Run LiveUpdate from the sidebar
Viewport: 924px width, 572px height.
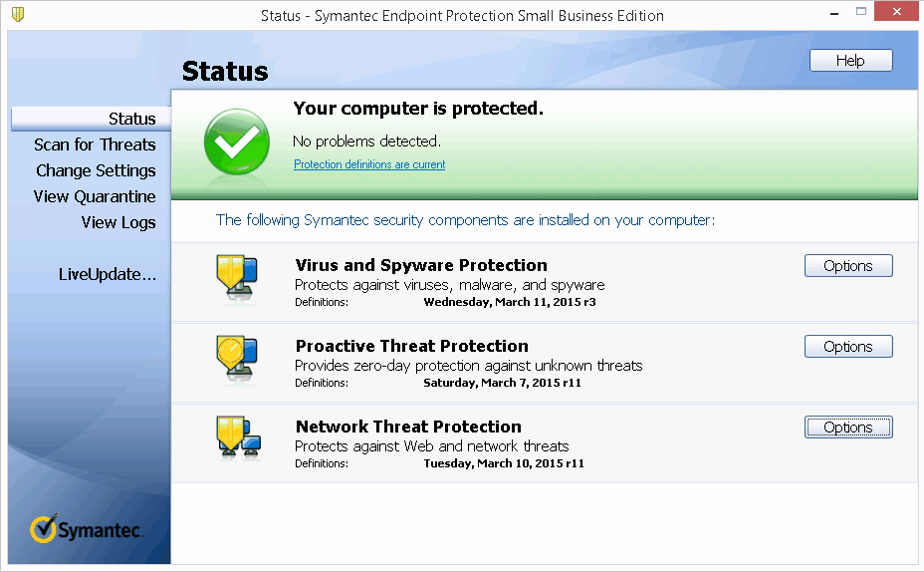(x=107, y=274)
